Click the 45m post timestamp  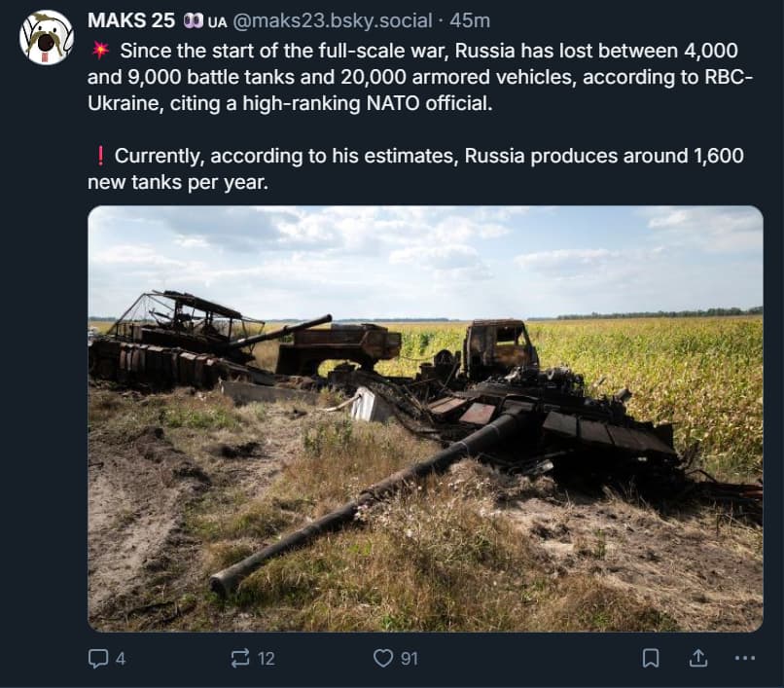470,21
